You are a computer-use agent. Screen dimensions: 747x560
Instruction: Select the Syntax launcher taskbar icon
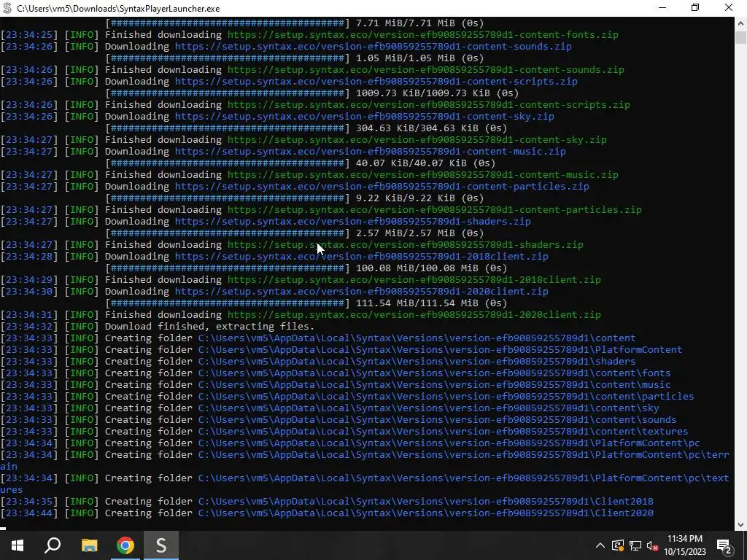tap(161, 545)
